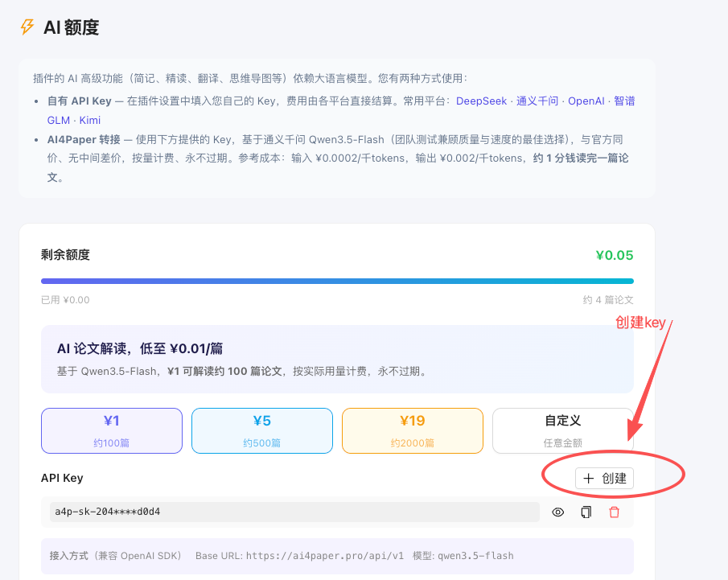The image size is (728, 580).
Task: Open the 智谱 GLM link
Action: point(624,101)
